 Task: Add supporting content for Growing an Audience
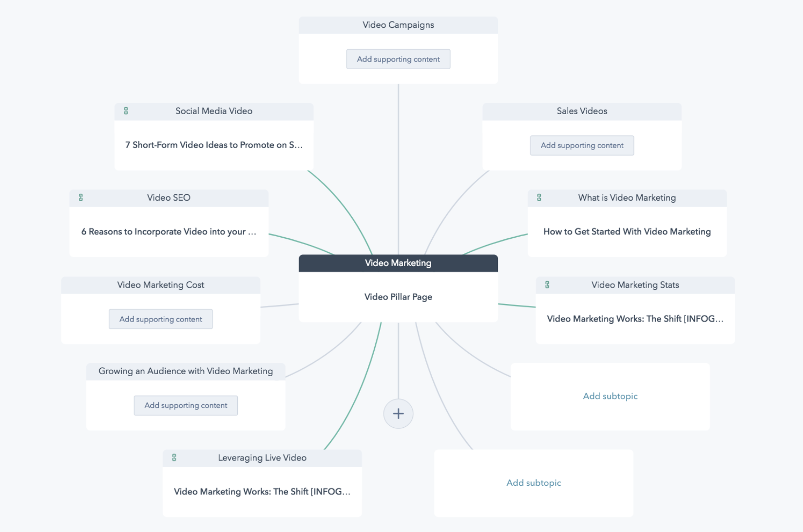click(186, 406)
